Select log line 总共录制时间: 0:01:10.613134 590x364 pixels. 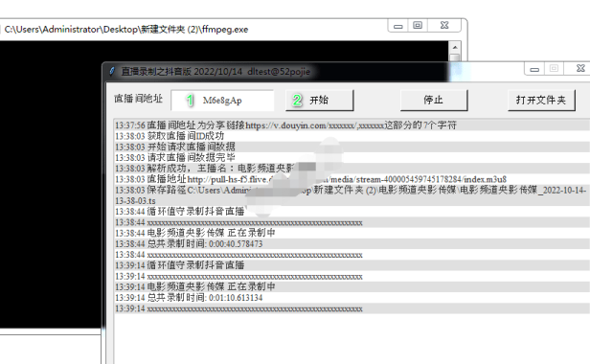point(352,298)
